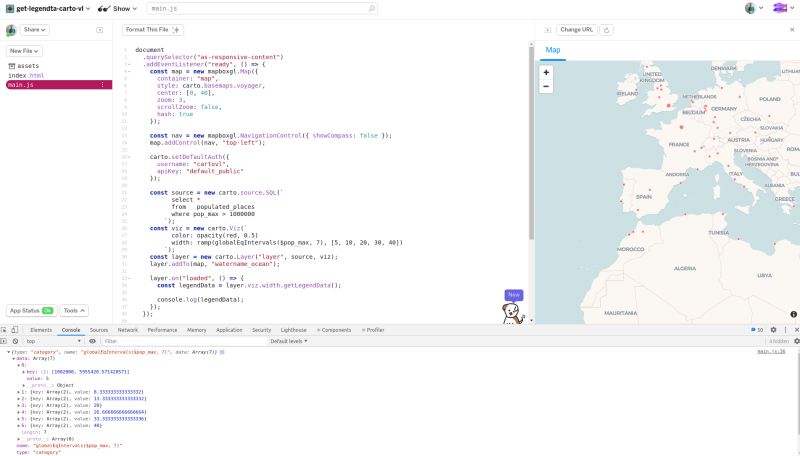Open the Application tab

click(x=229, y=330)
